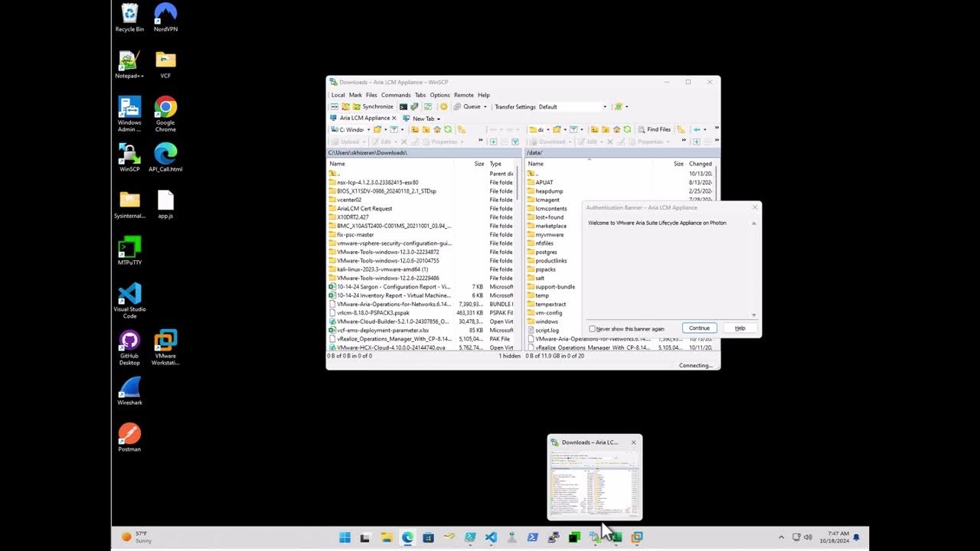Screen dimensions: 980x551
Task: Click local panel filter icon
Action: pyautogui.click(x=394, y=129)
